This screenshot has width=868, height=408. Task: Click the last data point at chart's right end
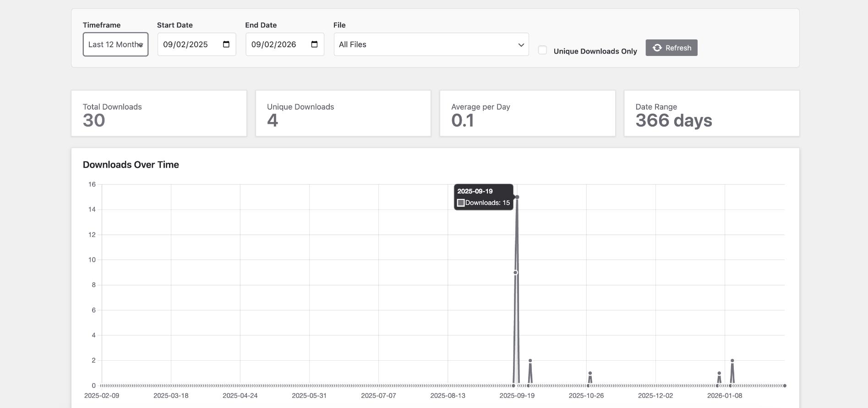pyautogui.click(x=785, y=386)
